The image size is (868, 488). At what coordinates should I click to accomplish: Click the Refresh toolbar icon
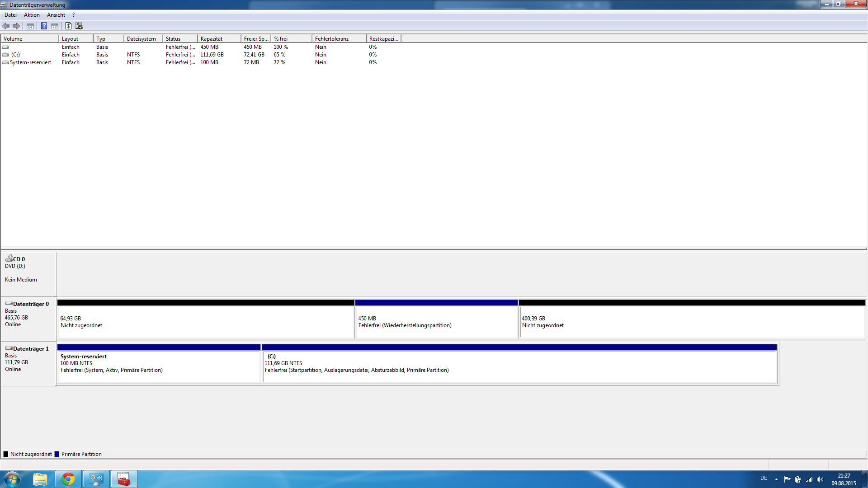[68, 26]
